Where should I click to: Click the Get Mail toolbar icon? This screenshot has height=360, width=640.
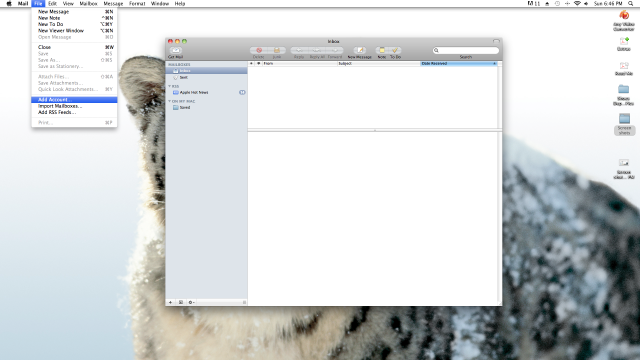click(176, 51)
